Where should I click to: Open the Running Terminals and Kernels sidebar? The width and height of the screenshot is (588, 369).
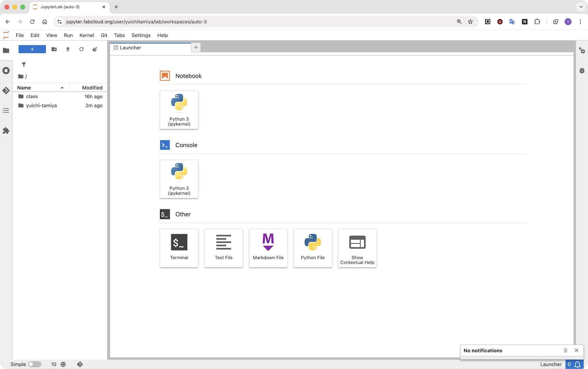[6, 71]
